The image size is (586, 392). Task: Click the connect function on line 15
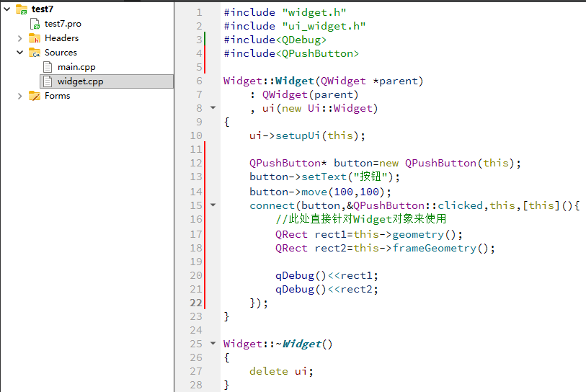point(272,206)
